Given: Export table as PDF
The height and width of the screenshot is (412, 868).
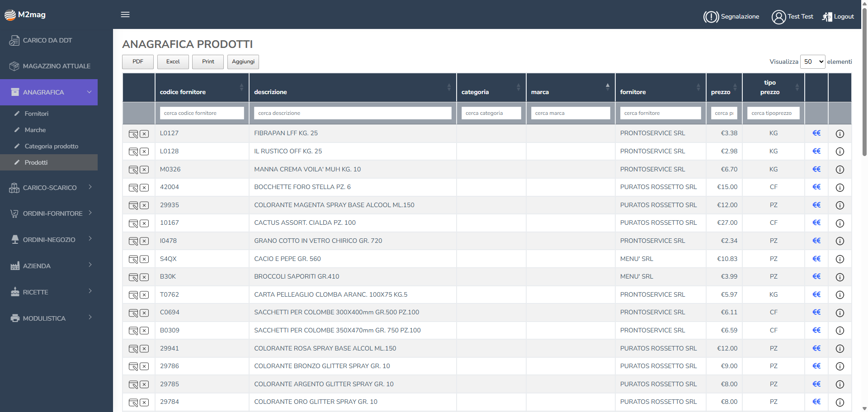Looking at the screenshot, I should (x=138, y=62).
